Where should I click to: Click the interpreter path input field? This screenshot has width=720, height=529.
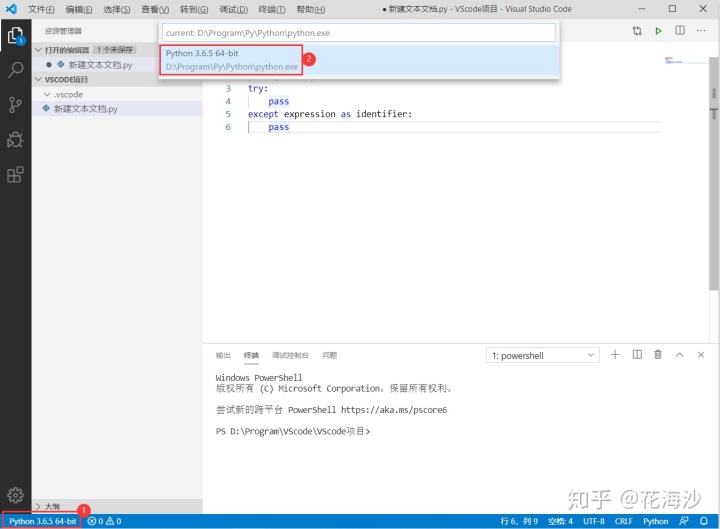(359, 33)
